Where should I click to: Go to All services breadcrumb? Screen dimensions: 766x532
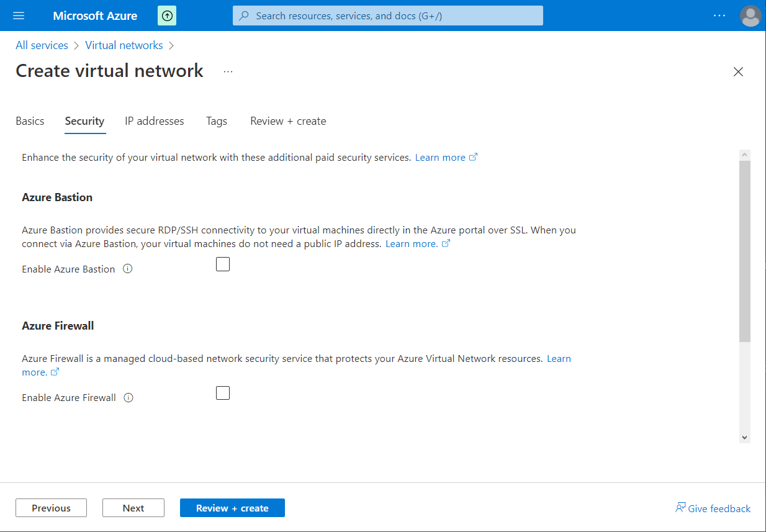[x=42, y=45]
